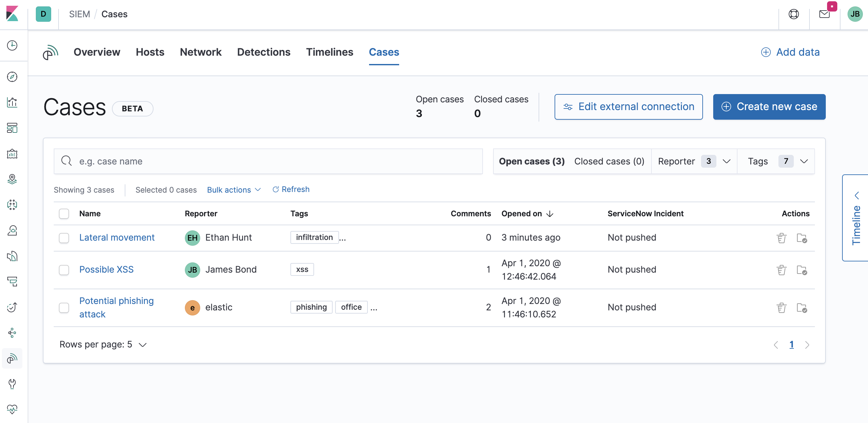Expand the Bulk actions dropdown
Viewport: 868px width, 423px height.
(x=233, y=189)
